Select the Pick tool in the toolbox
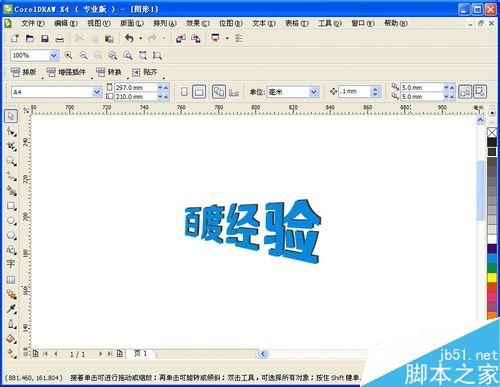This screenshot has width=500, height=387. (x=11, y=116)
